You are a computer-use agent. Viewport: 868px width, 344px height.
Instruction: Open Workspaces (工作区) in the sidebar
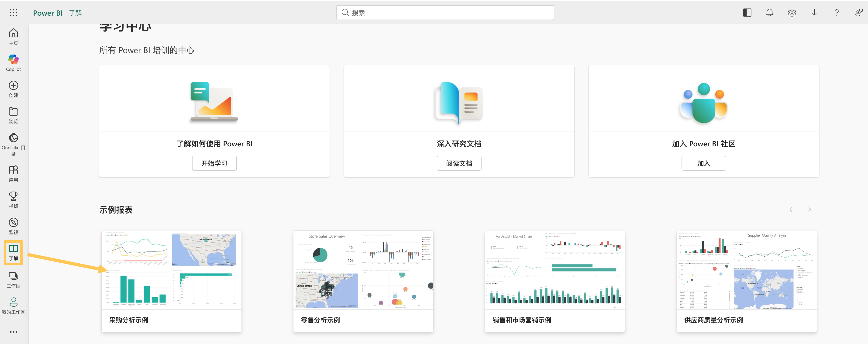tap(14, 280)
